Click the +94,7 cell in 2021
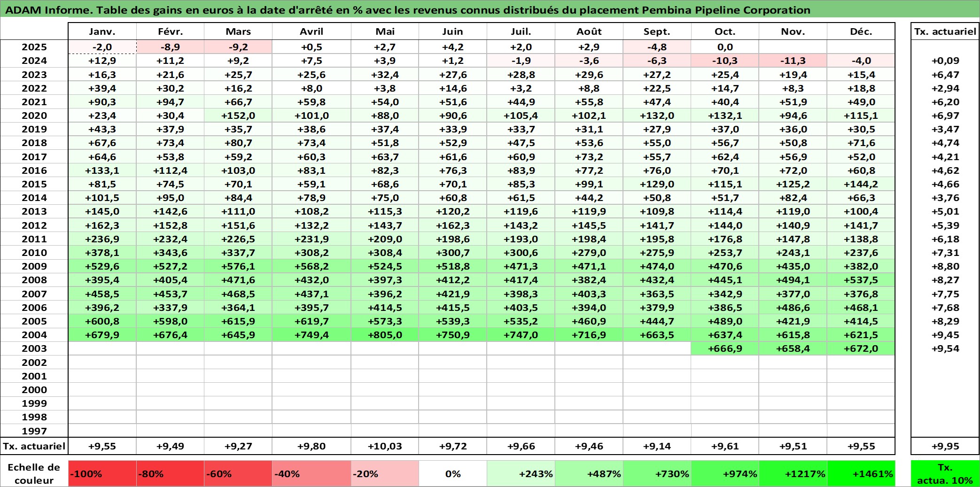 pos(170,102)
